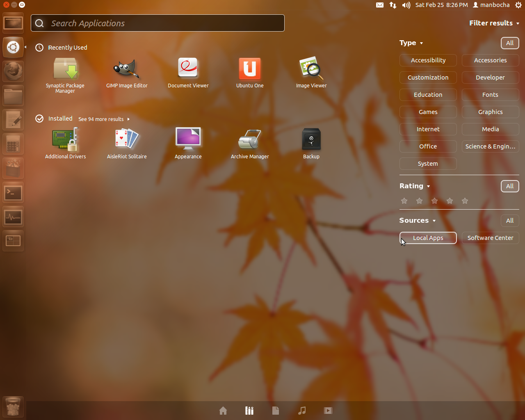Open Additional Drivers
Screen dimensions: 525x420
point(65,139)
